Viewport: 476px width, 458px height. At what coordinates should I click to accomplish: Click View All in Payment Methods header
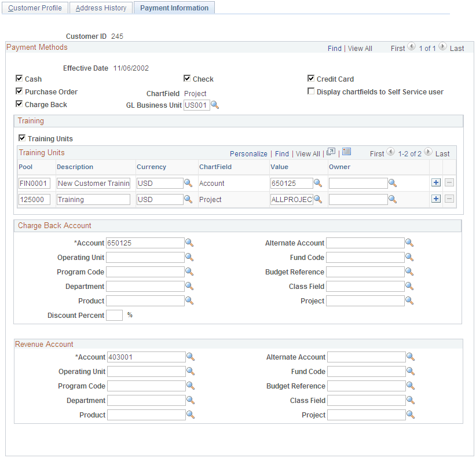pyautogui.click(x=360, y=48)
